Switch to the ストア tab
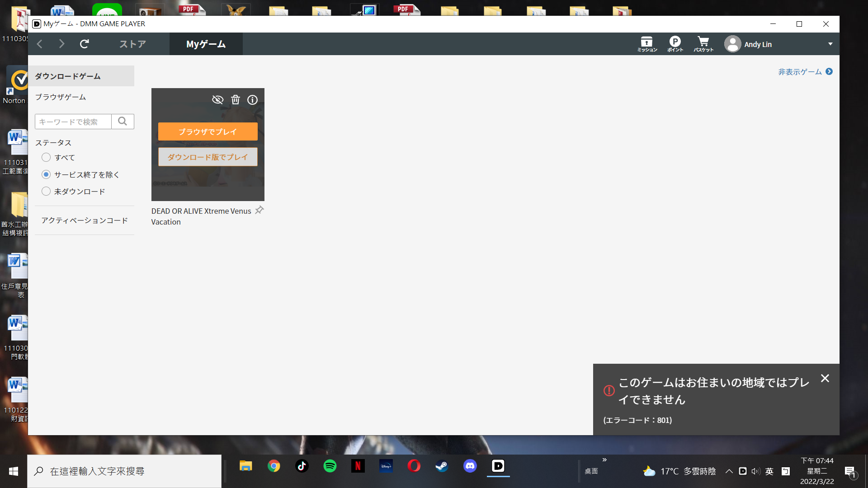The height and width of the screenshot is (488, 868). pyautogui.click(x=132, y=44)
